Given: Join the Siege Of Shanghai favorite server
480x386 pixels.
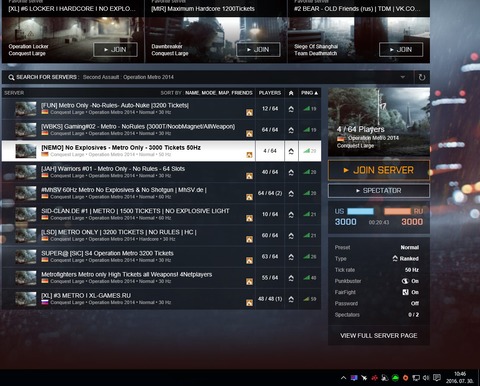Looking at the screenshot, I should (x=401, y=50).
